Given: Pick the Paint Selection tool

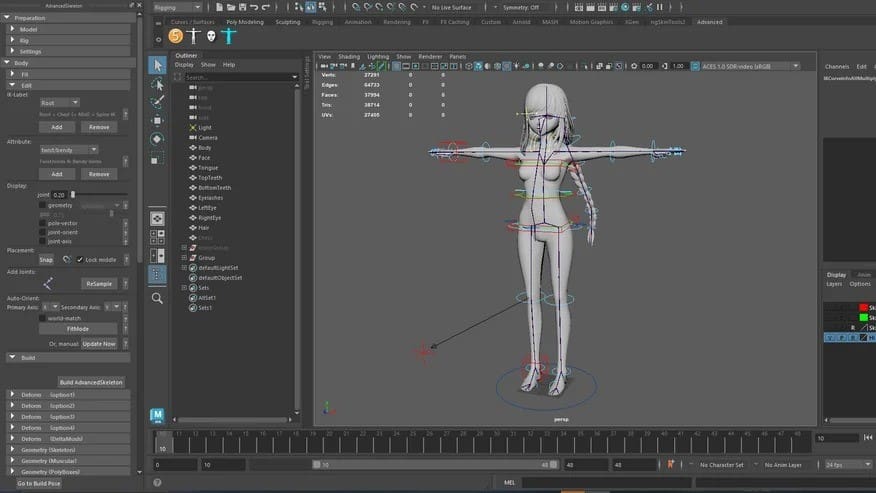Looking at the screenshot, I should point(158,102).
